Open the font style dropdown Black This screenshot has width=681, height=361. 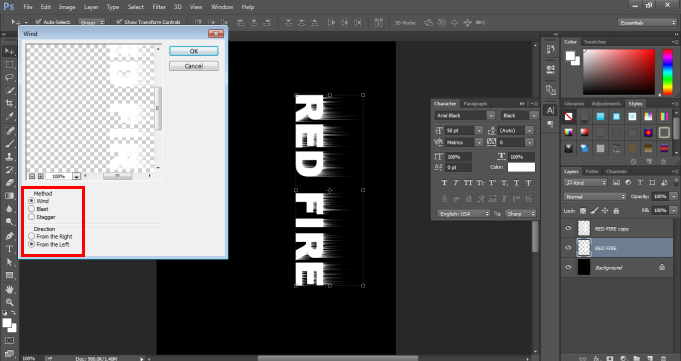[x=533, y=116]
